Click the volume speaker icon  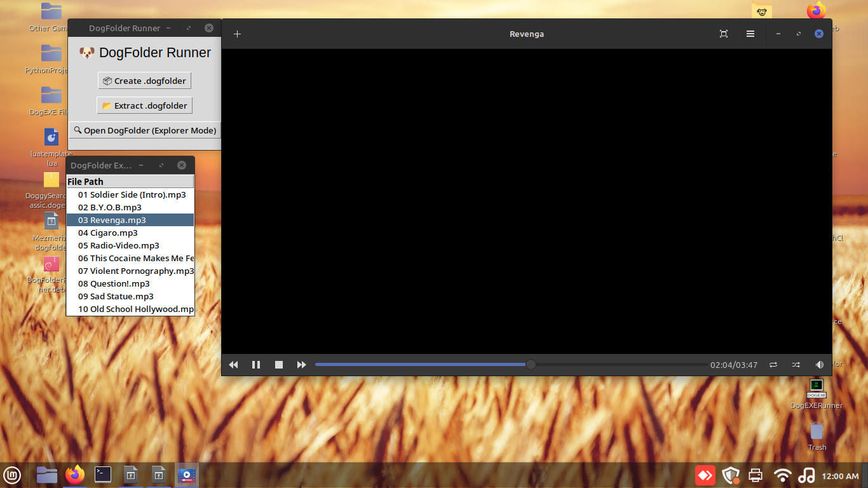click(819, 365)
